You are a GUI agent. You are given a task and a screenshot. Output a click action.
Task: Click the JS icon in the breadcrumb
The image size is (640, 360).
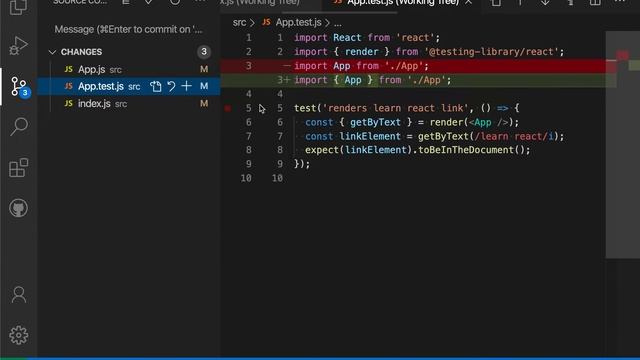tap(266, 22)
